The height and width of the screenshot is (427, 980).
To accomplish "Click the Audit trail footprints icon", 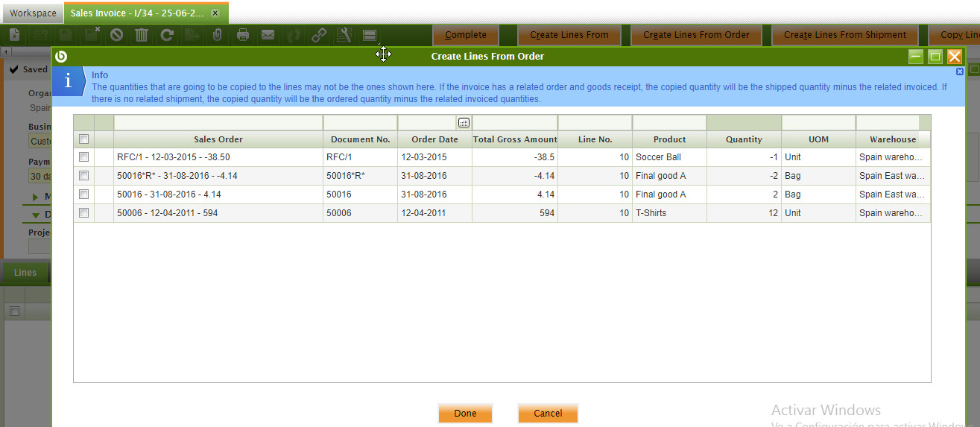I will click(x=294, y=35).
